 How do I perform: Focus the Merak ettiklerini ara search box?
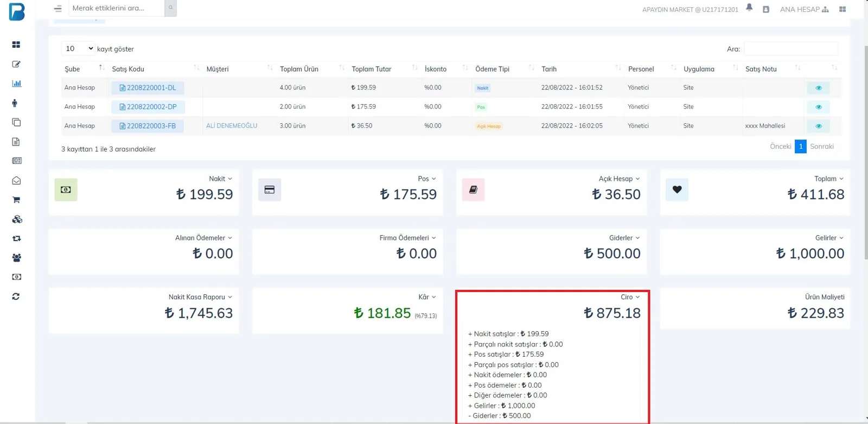click(117, 8)
